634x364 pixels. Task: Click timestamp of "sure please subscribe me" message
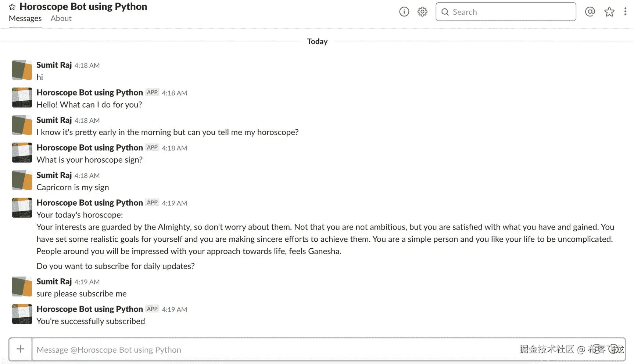(x=87, y=282)
